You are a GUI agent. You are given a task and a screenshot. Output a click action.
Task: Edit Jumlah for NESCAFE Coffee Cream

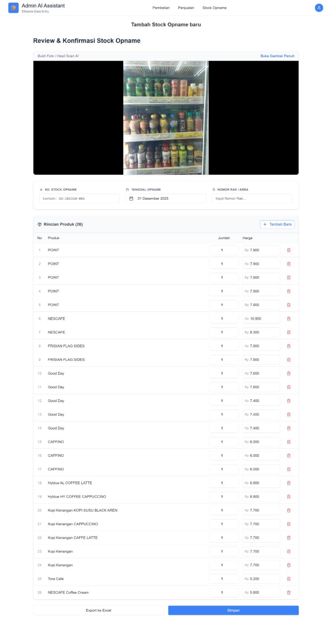224,592
